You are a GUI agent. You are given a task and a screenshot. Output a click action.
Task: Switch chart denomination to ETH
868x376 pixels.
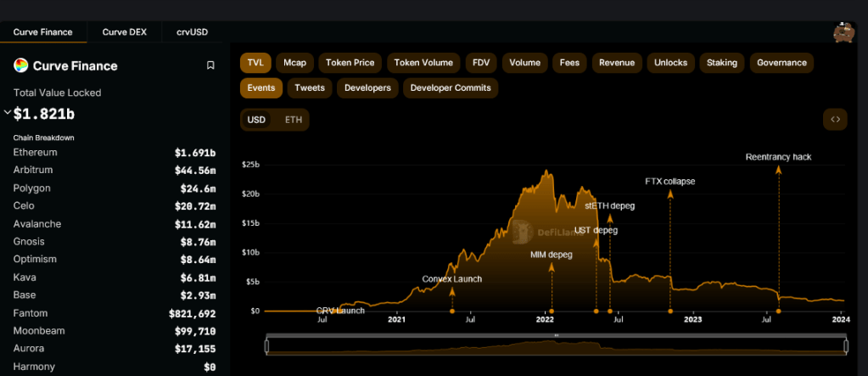tap(293, 120)
